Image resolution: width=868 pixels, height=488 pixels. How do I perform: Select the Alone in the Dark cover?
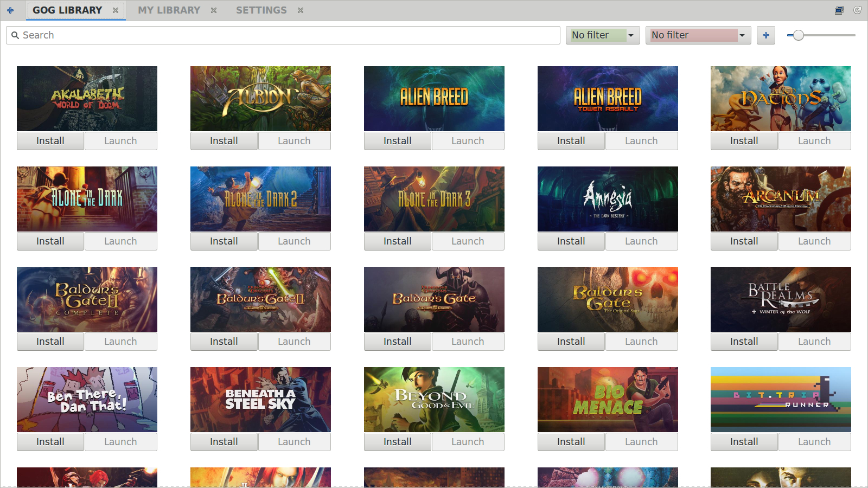pyautogui.click(x=87, y=199)
